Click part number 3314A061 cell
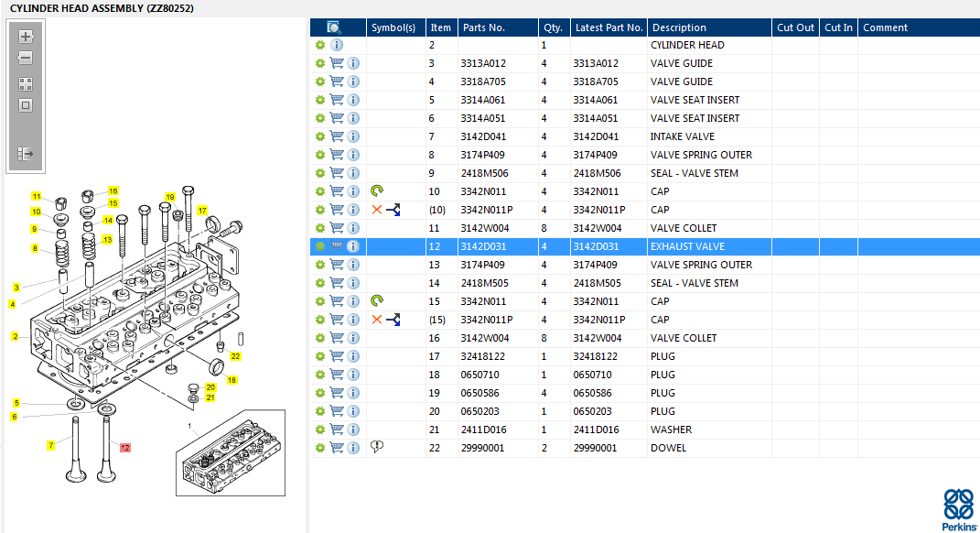This screenshot has height=533, width=980. (x=483, y=100)
